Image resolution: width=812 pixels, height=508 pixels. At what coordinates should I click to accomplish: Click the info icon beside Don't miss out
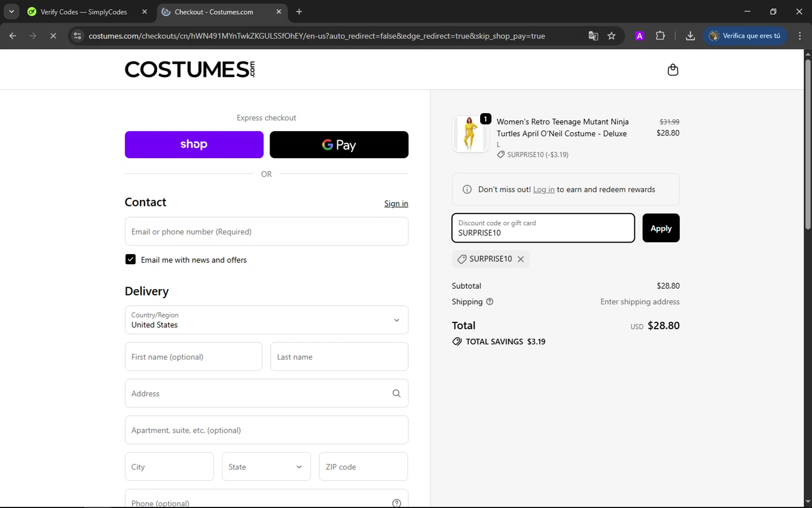point(467,190)
